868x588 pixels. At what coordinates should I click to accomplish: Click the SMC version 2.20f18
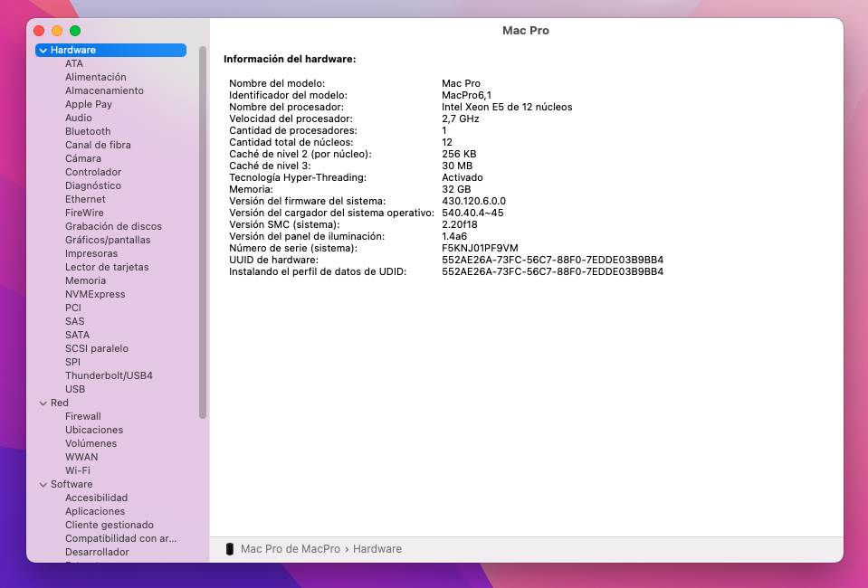(x=460, y=224)
